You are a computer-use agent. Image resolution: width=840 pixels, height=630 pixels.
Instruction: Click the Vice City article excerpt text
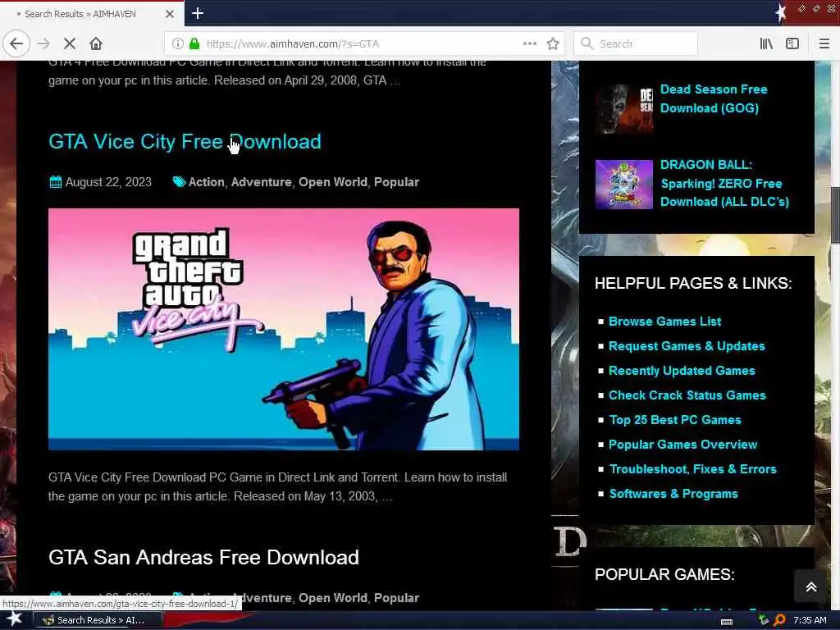click(x=277, y=486)
